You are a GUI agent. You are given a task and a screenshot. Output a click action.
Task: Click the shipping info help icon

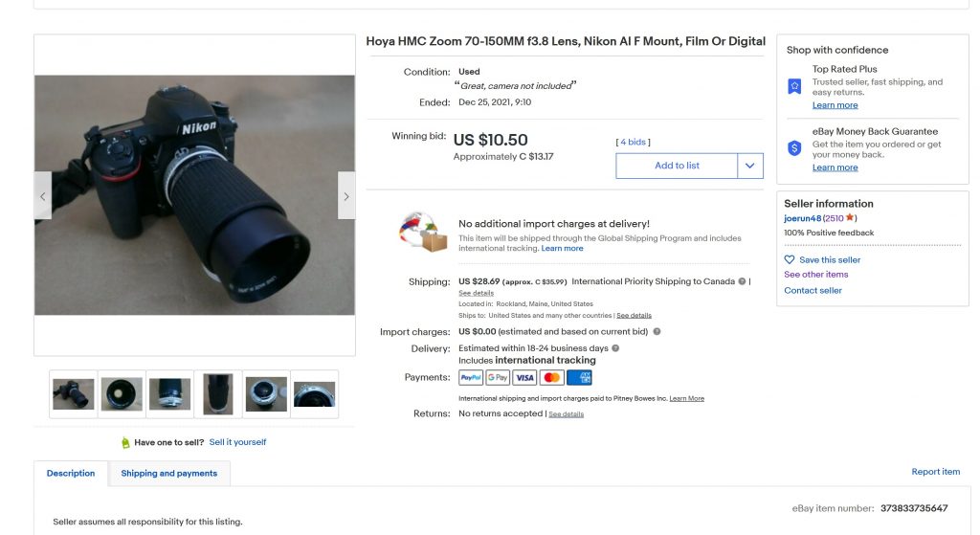[743, 281]
